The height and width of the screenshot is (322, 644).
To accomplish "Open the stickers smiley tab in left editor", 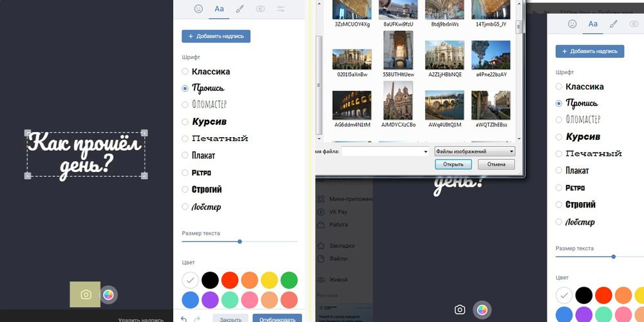I will coord(198,9).
